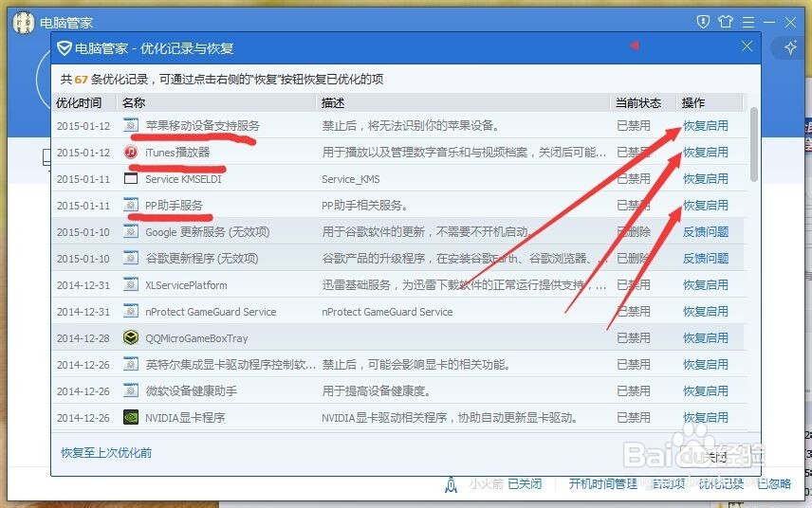The width and height of the screenshot is (812, 508).
Task: Click 已删除 status for Google 更新服务
Action: (x=634, y=232)
